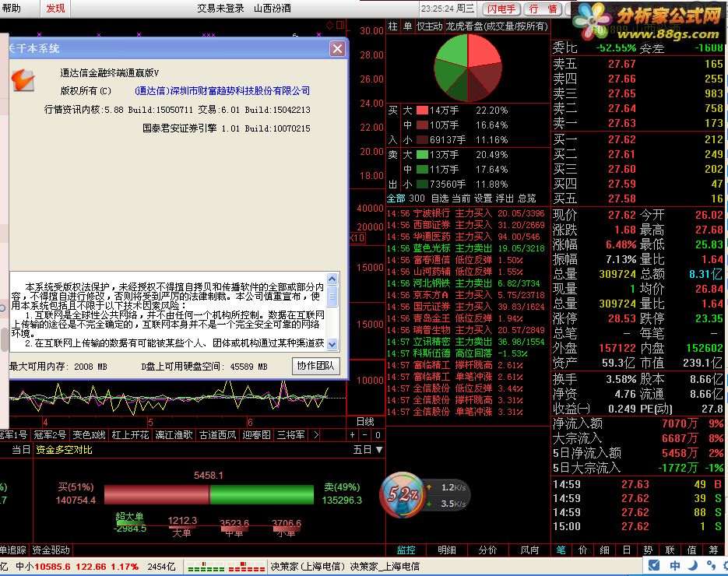Image resolution: width=728 pixels, height=576 pixels.
Task: Close the 关于本系统 dialog
Action: [338, 48]
